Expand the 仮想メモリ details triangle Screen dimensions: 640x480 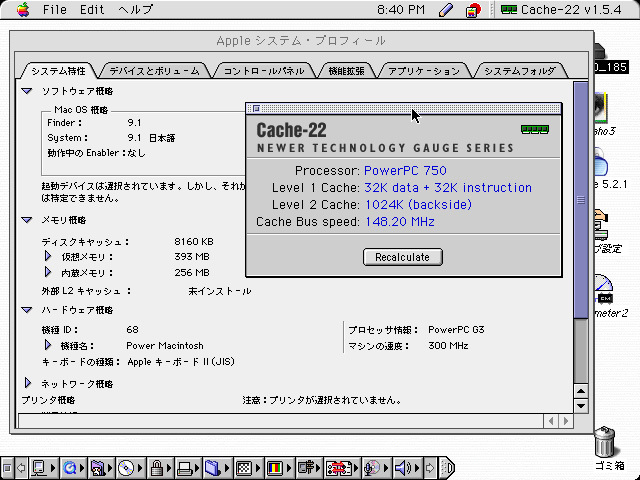click(x=46, y=257)
